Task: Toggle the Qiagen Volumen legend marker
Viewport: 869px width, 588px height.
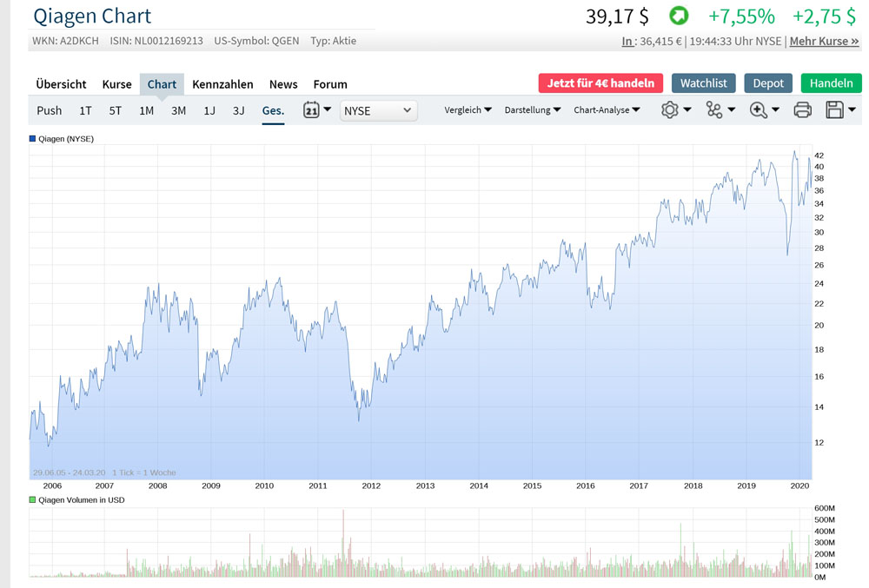Action: (x=32, y=500)
